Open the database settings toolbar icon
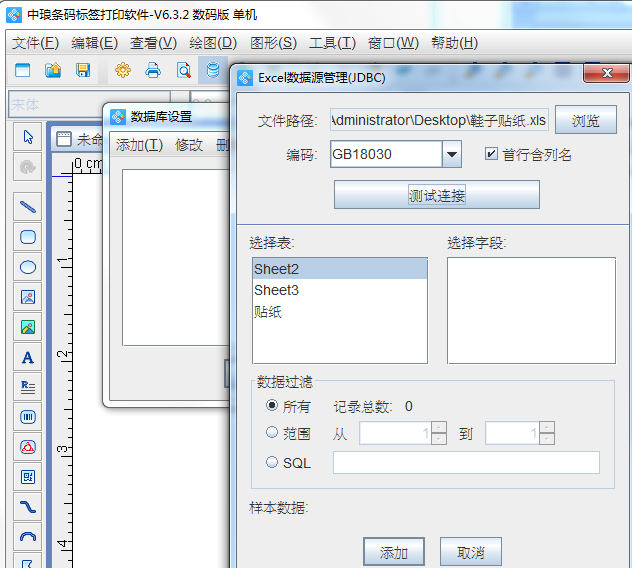 (x=213, y=70)
